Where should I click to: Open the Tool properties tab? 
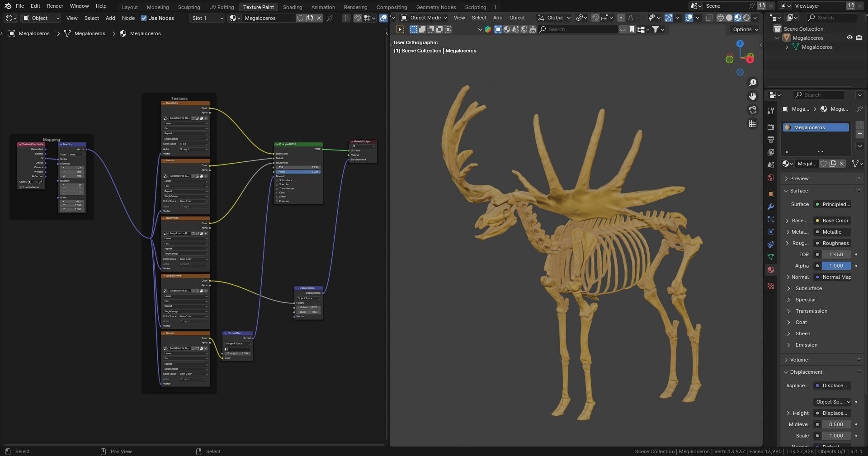pyautogui.click(x=771, y=111)
